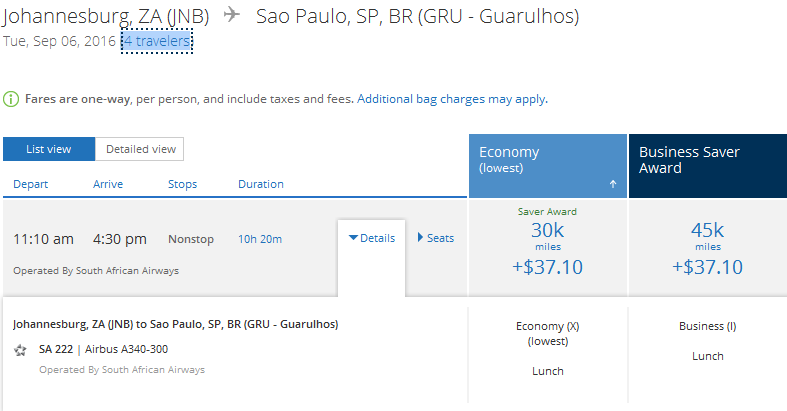Screen dimensions: 787x411
Task: Click the green info icon by fares notice
Action: pyautogui.click(x=10, y=99)
